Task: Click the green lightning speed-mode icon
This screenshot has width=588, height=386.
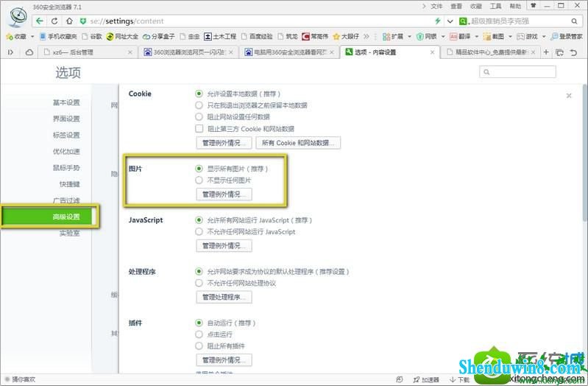Action: [437, 21]
